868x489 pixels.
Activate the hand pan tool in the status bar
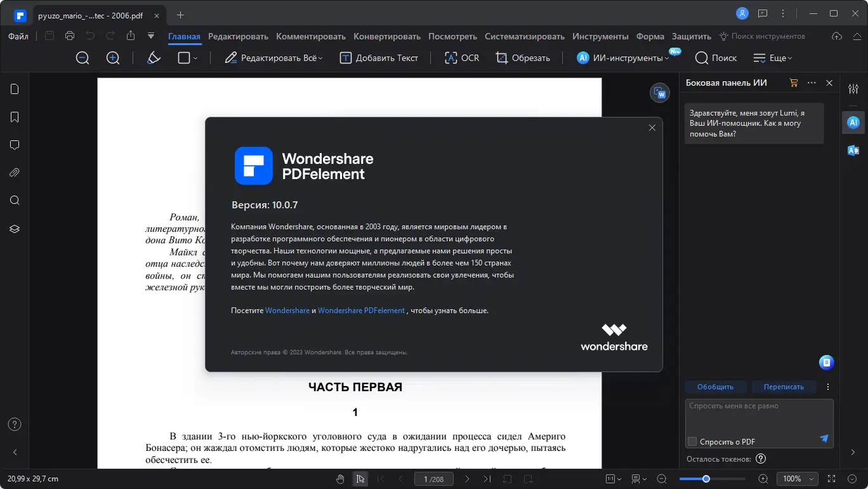pos(340,479)
